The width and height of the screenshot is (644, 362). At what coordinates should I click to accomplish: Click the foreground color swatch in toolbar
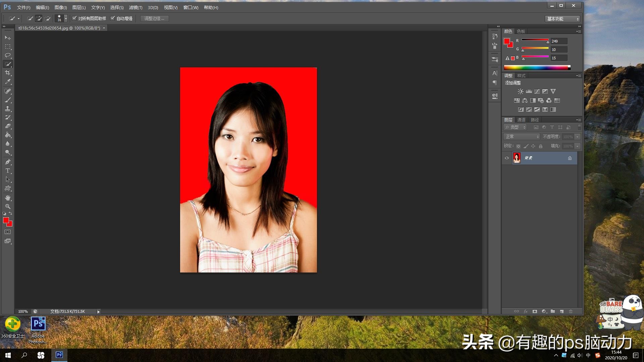[x=6, y=220]
